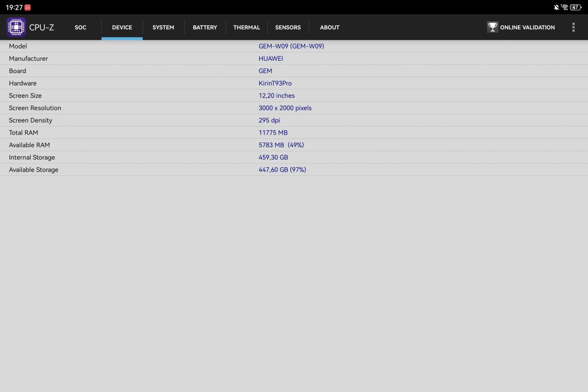
Task: Tap the Hardware KirinT93Pro value
Action: pos(275,83)
